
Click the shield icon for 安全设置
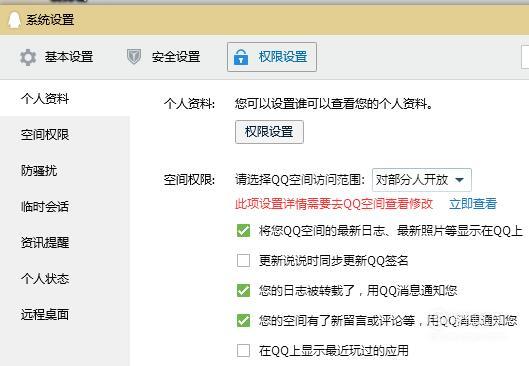pos(134,56)
